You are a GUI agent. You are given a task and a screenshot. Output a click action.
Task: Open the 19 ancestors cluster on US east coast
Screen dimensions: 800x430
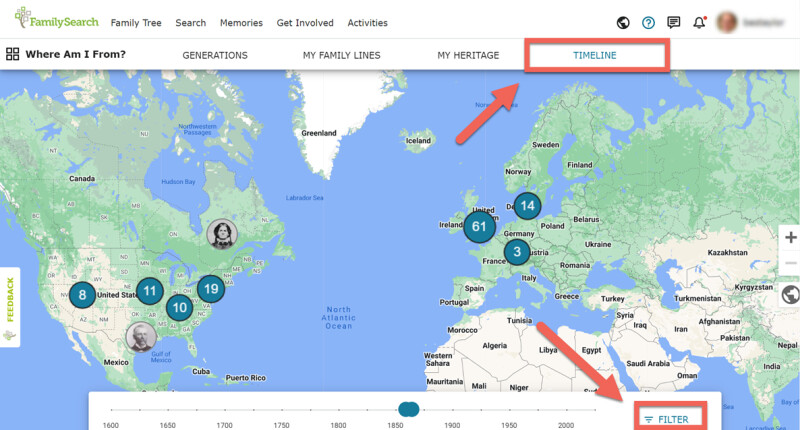click(211, 289)
